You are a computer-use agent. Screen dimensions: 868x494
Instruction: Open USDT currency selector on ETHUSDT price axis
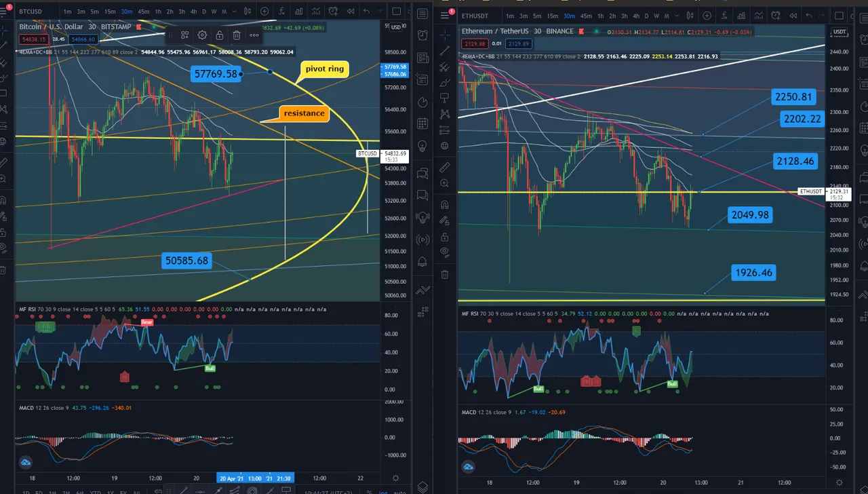point(840,32)
